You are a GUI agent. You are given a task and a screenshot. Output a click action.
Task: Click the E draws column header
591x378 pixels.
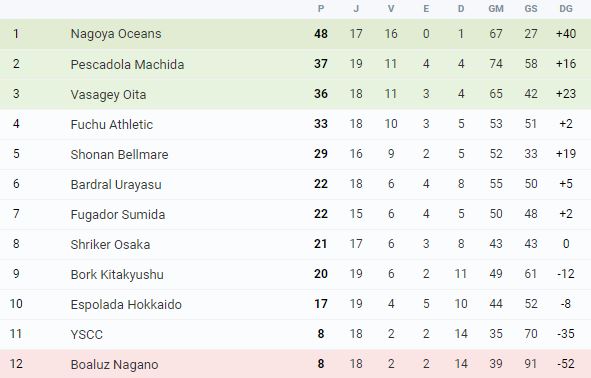click(426, 9)
